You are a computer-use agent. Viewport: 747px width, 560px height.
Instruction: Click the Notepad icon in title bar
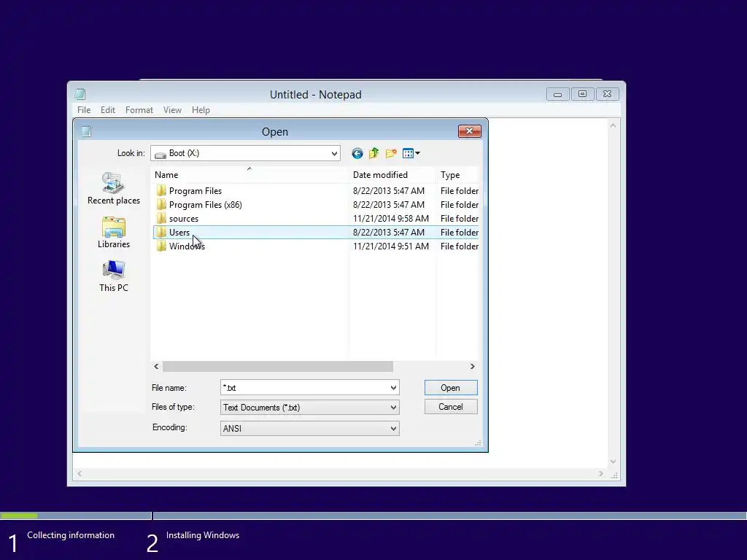80,94
